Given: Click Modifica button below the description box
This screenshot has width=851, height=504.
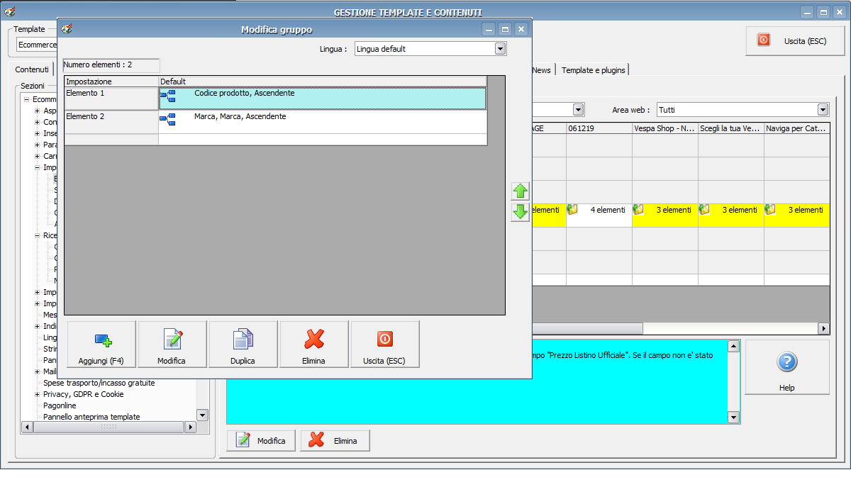Looking at the screenshot, I should pos(262,440).
